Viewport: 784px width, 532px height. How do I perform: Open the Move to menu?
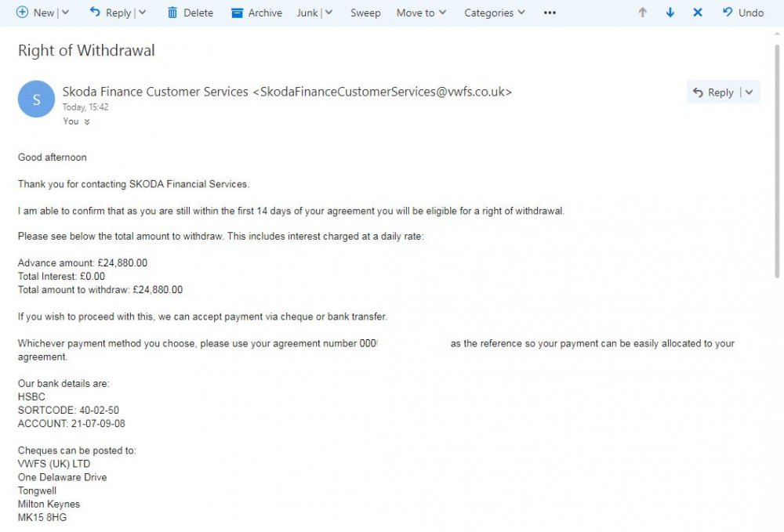pyautogui.click(x=421, y=13)
